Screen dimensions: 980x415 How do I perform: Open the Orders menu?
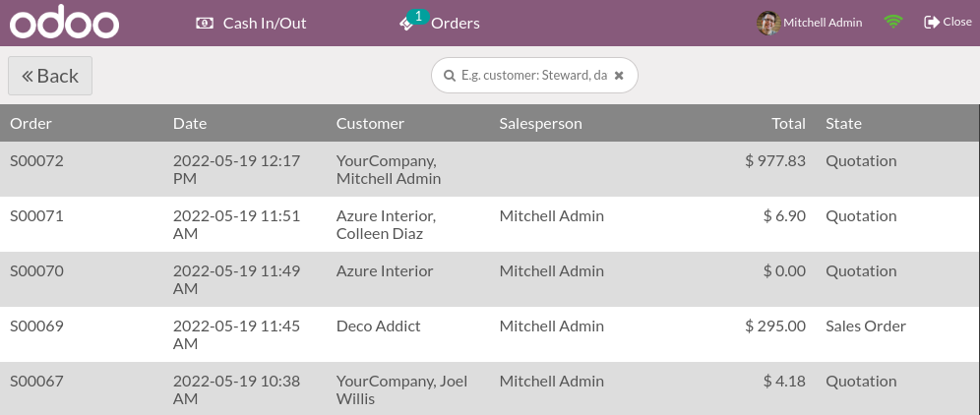(455, 23)
